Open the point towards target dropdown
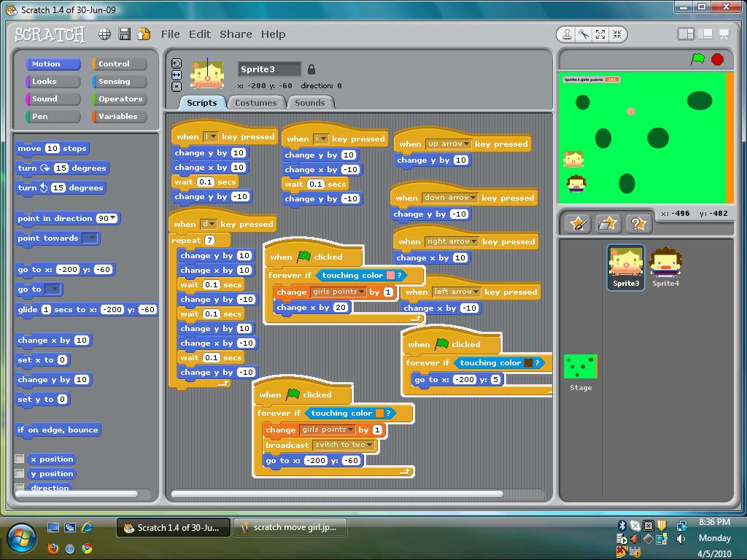Image resolution: width=747 pixels, height=560 pixels. (90, 238)
